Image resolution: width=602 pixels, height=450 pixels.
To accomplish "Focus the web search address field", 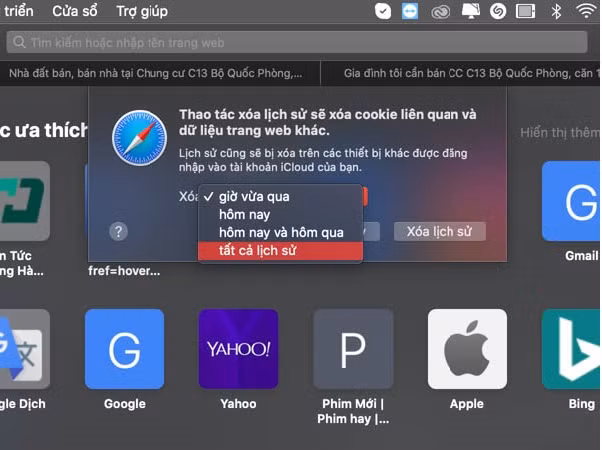I will (x=297, y=42).
